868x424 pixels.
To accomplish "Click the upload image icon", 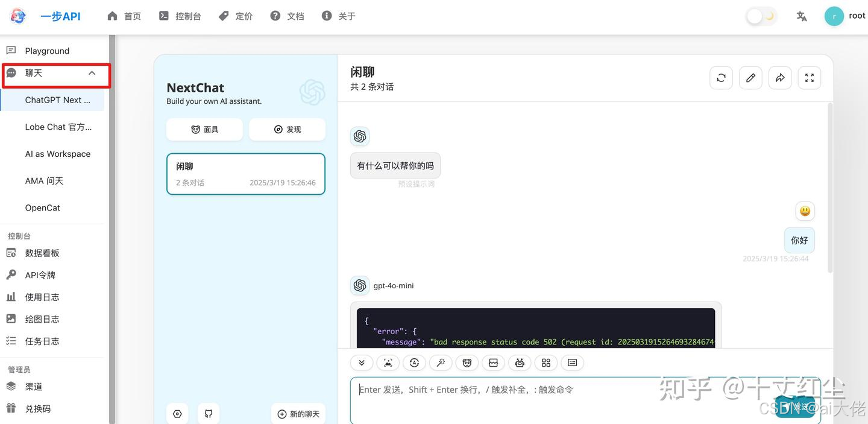I will coord(388,362).
